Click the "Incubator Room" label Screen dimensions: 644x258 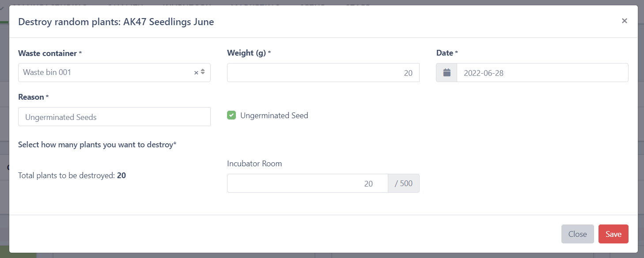coord(254,164)
